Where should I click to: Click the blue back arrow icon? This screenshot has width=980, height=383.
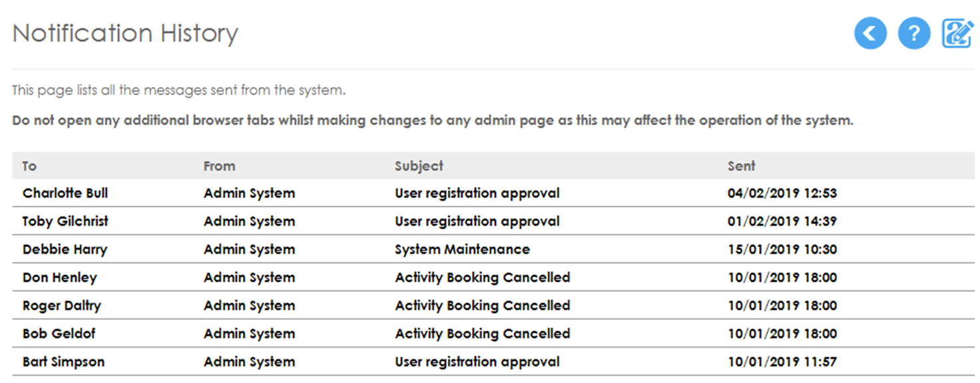[870, 33]
